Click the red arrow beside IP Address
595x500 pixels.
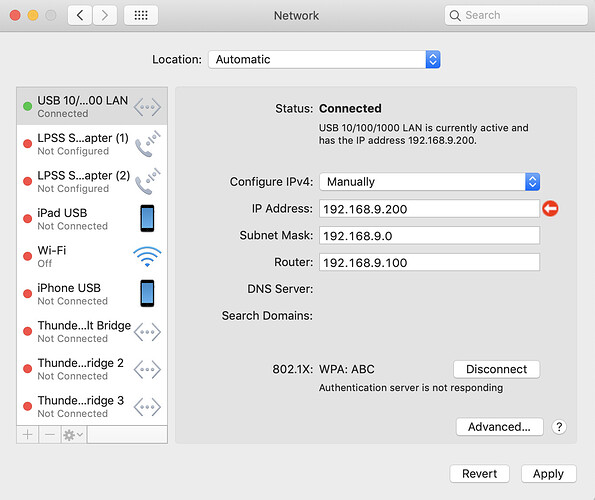pos(550,208)
